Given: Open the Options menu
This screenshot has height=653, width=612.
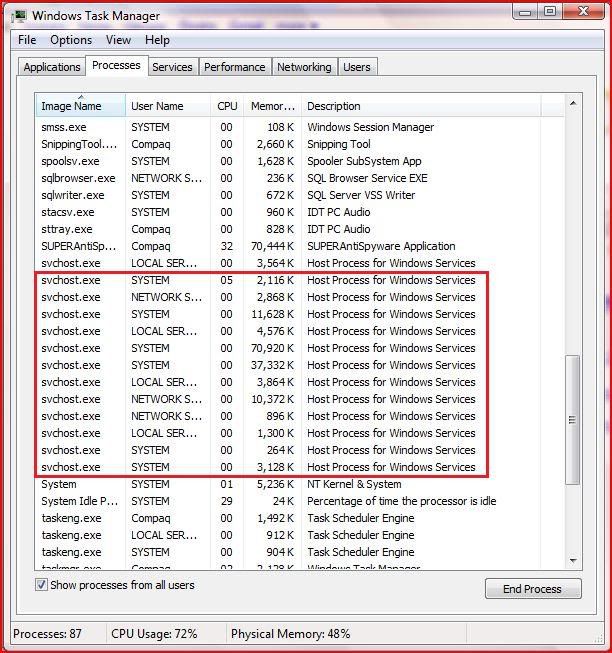Looking at the screenshot, I should 71,40.
